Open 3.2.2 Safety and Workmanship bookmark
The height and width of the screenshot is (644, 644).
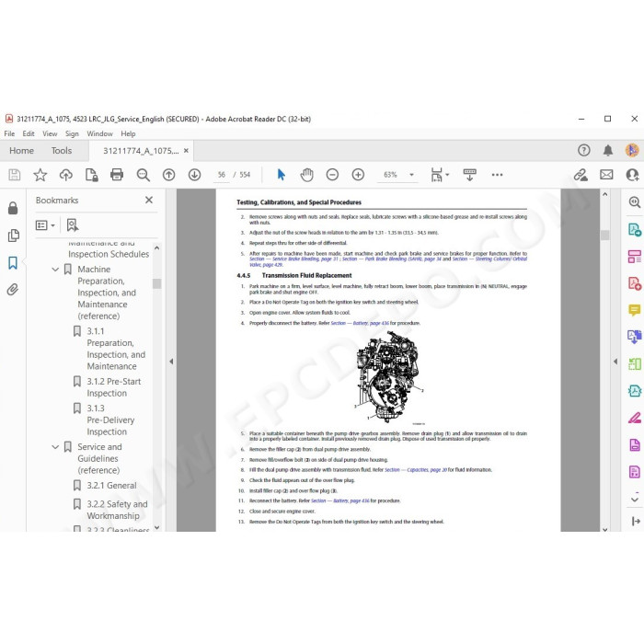pos(117,510)
